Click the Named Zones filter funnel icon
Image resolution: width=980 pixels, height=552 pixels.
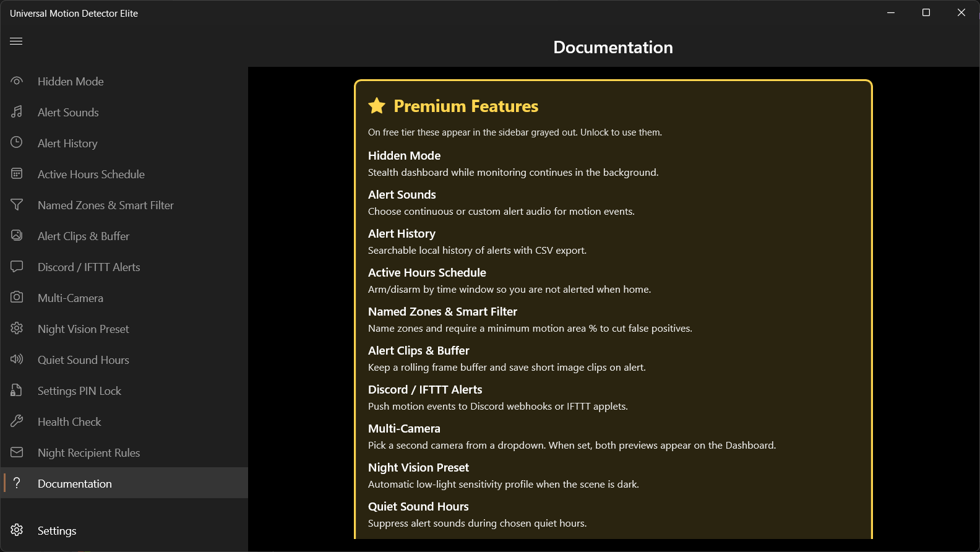[x=17, y=205]
